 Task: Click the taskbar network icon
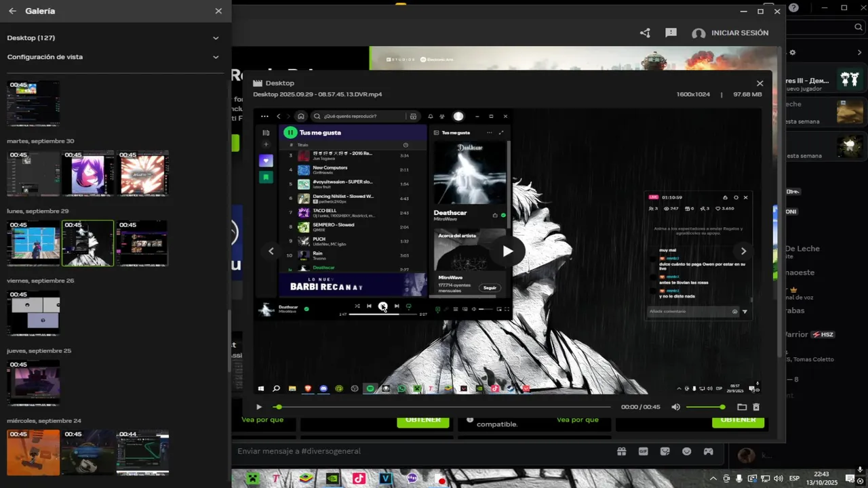point(765,479)
